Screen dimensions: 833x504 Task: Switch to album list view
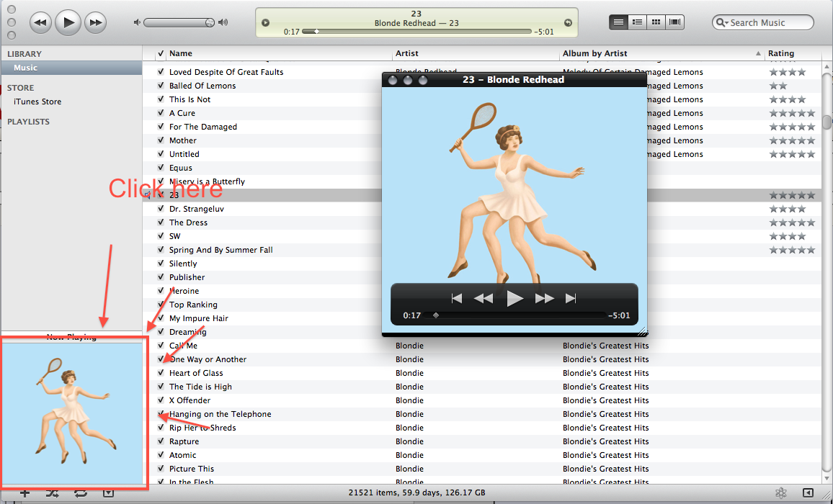638,22
